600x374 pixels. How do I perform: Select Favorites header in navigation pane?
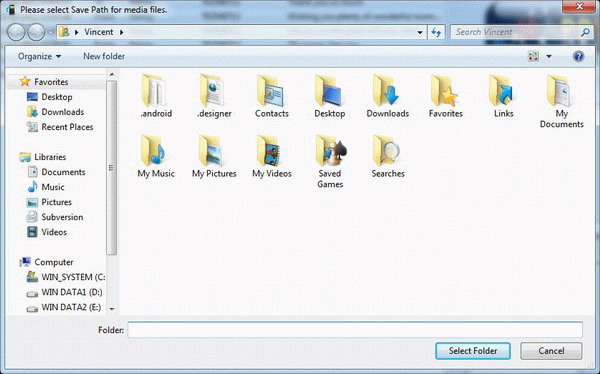(44, 82)
